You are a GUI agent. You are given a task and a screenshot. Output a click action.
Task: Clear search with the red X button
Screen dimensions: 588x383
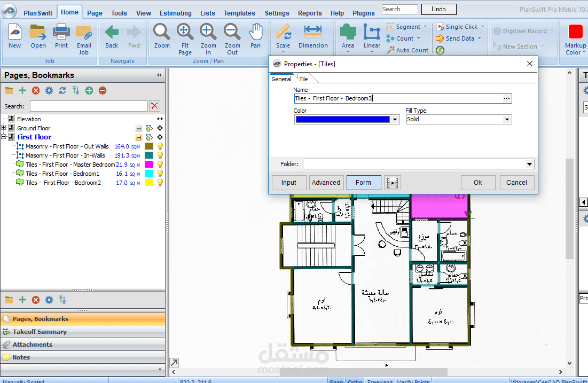coord(154,106)
